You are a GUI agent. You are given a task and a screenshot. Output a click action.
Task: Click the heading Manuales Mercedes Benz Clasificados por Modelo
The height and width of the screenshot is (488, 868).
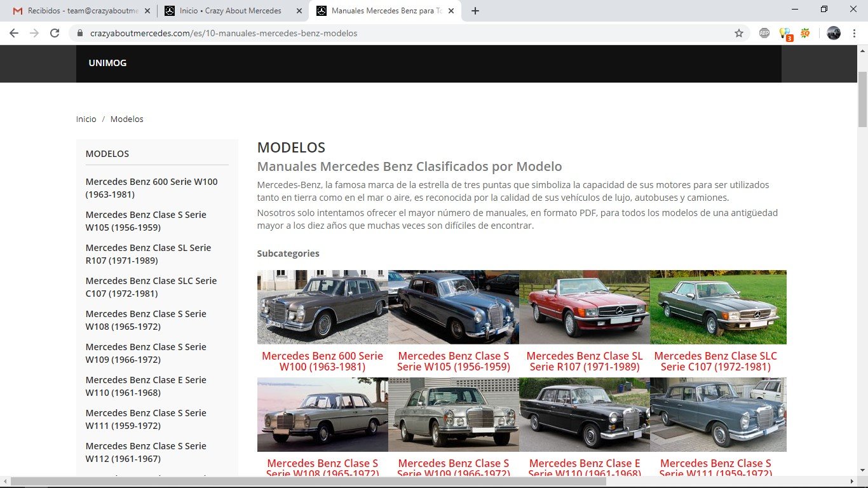tap(409, 166)
